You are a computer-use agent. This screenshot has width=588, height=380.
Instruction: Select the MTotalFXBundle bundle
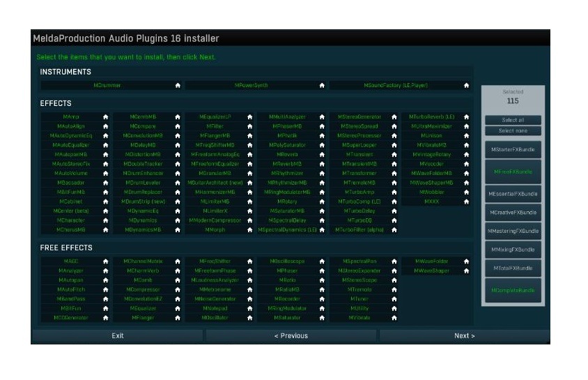tap(513, 268)
